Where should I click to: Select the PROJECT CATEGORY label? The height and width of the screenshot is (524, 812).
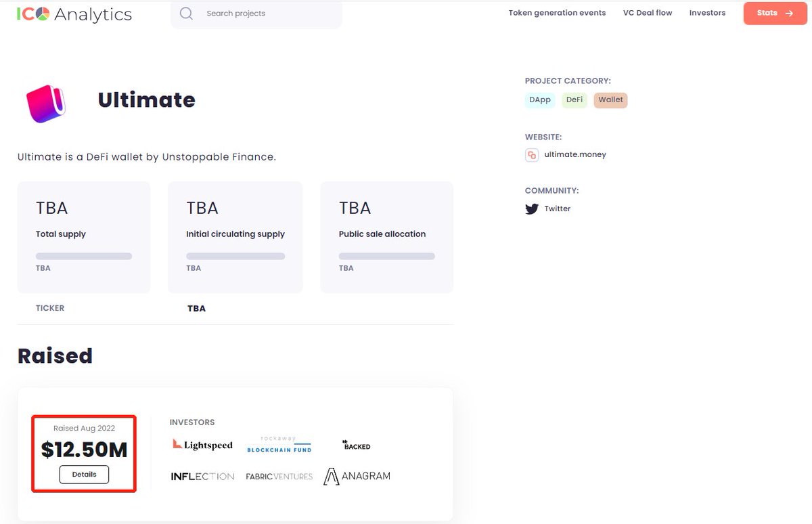click(x=568, y=81)
